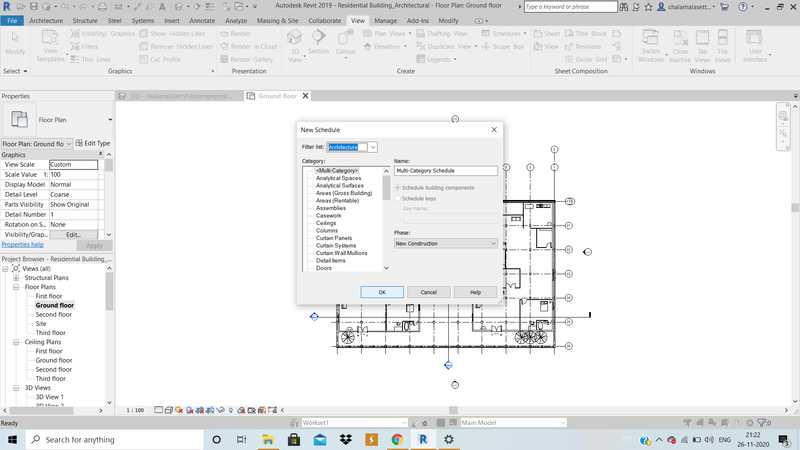This screenshot has height=450, width=800.
Task: Click the Category list scrollbar
Action: pos(386,219)
